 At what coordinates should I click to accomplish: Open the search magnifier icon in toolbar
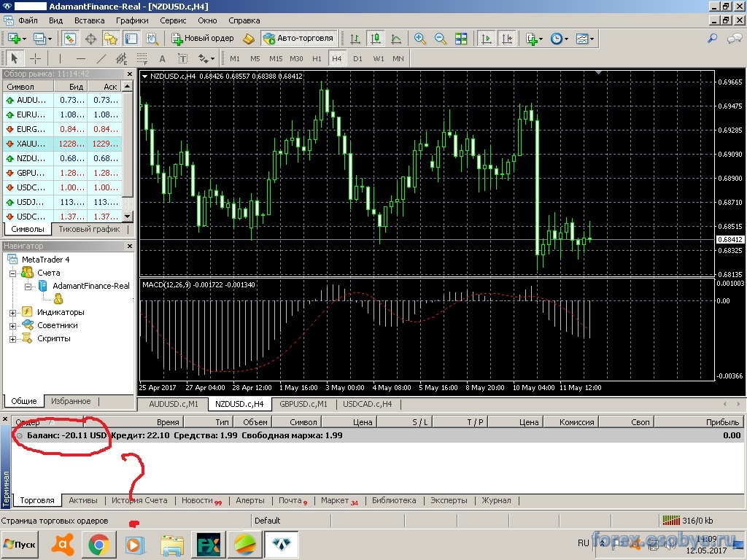click(x=712, y=39)
